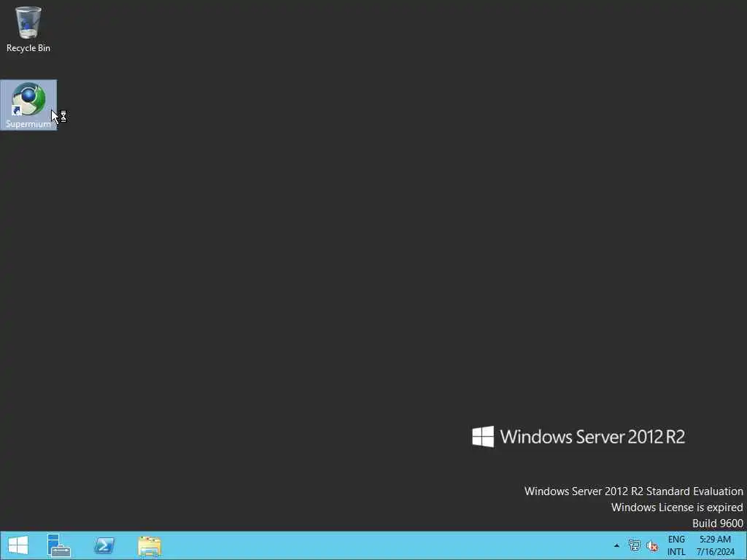Image resolution: width=747 pixels, height=560 pixels.
Task: Open Windows PowerShell from the taskbar
Action: (x=104, y=545)
